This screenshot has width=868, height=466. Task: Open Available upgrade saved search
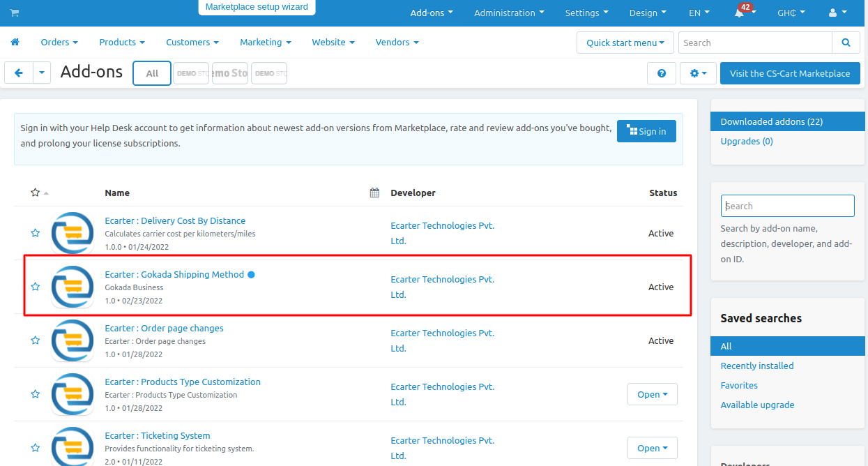click(757, 405)
